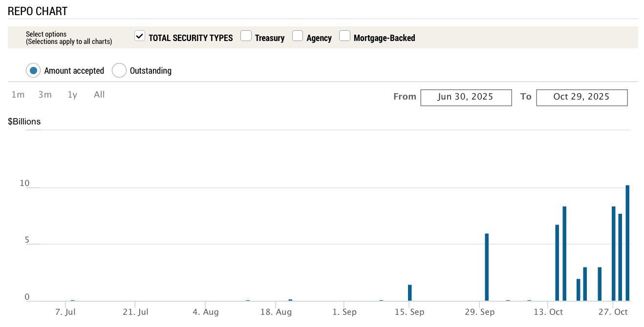Open the To date field showing Oct 29, 2025
The width and height of the screenshot is (644, 327).
[581, 97]
